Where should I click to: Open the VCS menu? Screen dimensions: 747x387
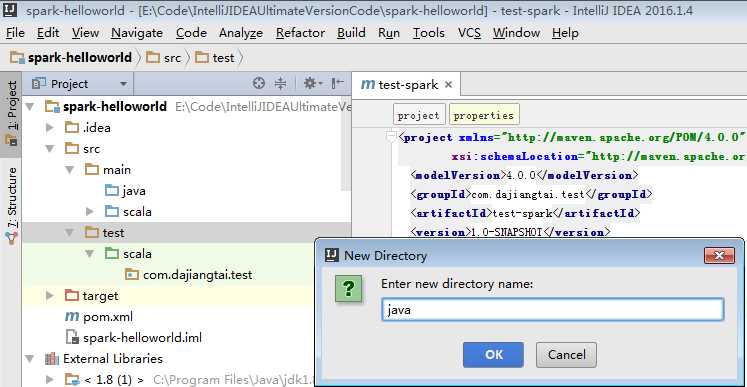coord(469,33)
